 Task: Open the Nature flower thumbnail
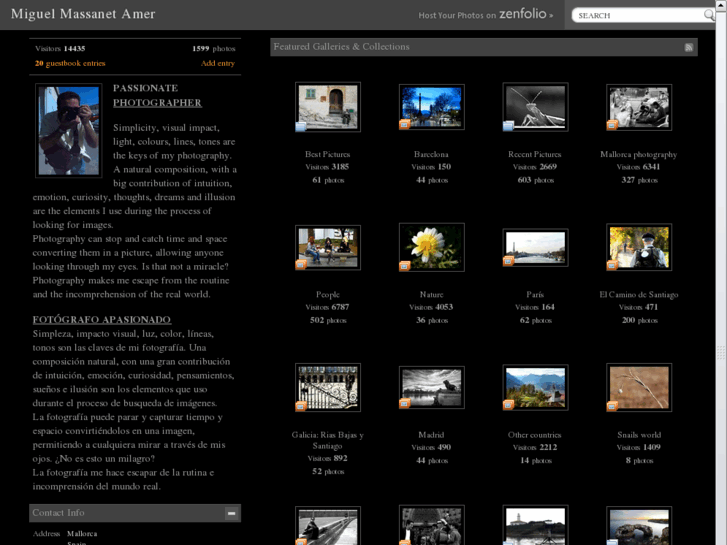click(x=432, y=247)
